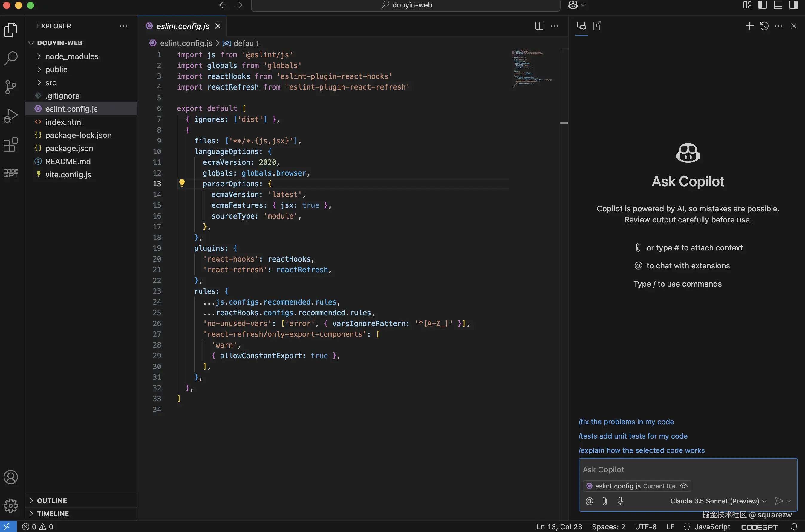The image size is (805, 532).
Task: Open the Search view in activity bar
Action: coord(11,58)
